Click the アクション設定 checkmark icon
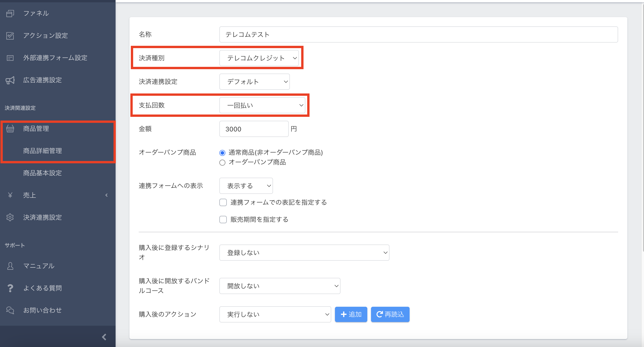This screenshot has height=347, width=644. click(10, 36)
